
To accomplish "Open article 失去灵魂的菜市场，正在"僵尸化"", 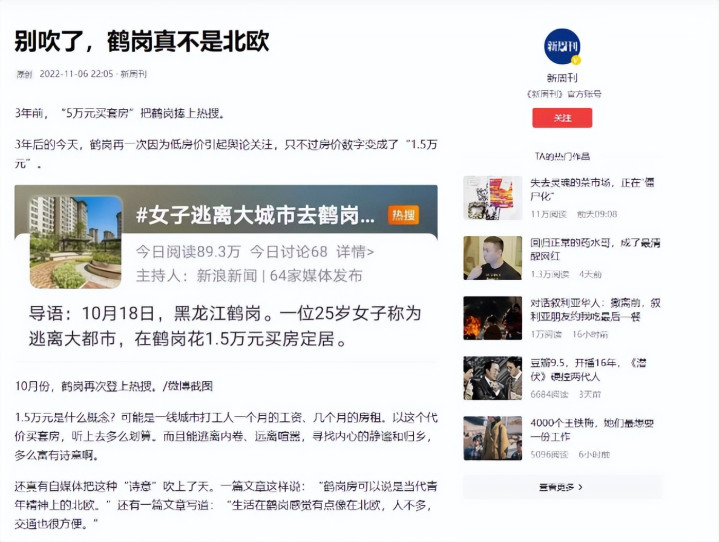I will coord(592,189).
